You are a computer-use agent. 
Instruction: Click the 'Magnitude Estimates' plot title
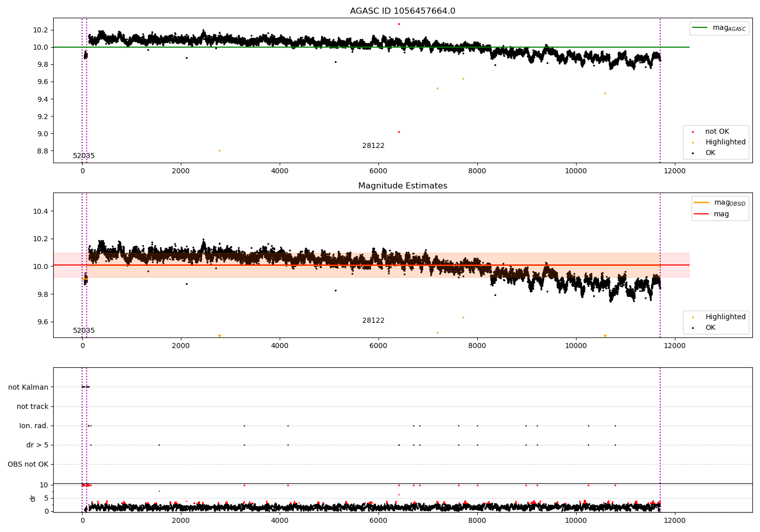point(402,186)
